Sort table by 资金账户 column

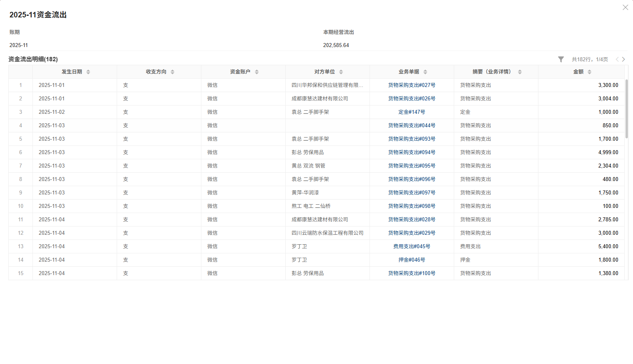point(257,72)
